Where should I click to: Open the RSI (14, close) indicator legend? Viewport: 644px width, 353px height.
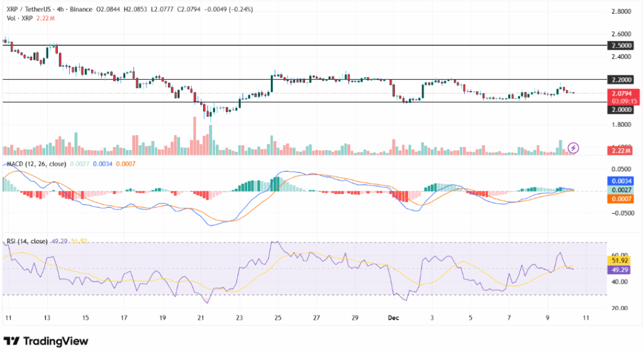coord(27,241)
